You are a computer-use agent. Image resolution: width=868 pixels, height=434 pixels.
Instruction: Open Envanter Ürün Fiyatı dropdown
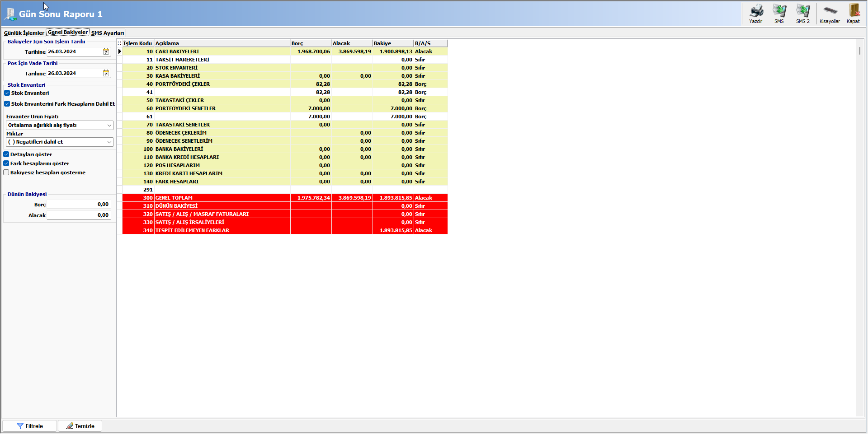click(x=59, y=125)
